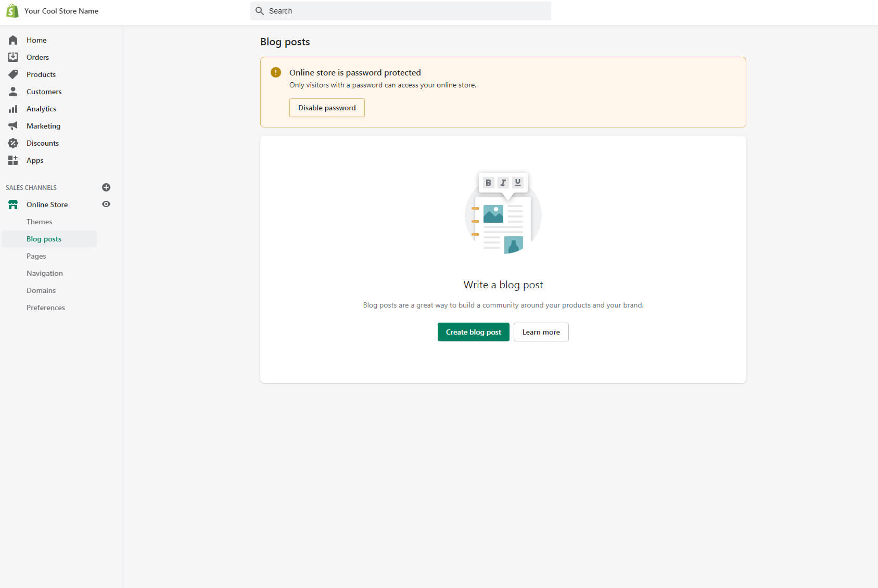Open the Online Store storefront icon

pos(13,204)
